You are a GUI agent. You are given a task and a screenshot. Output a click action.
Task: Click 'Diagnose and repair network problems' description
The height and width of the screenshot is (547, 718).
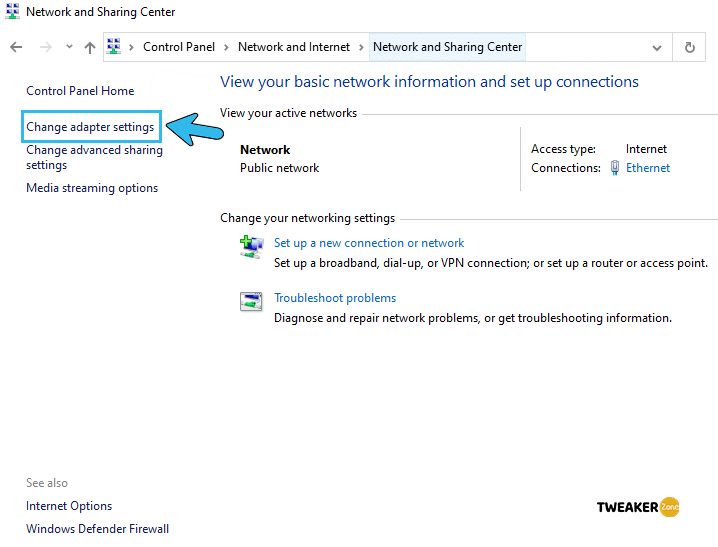coord(473,318)
